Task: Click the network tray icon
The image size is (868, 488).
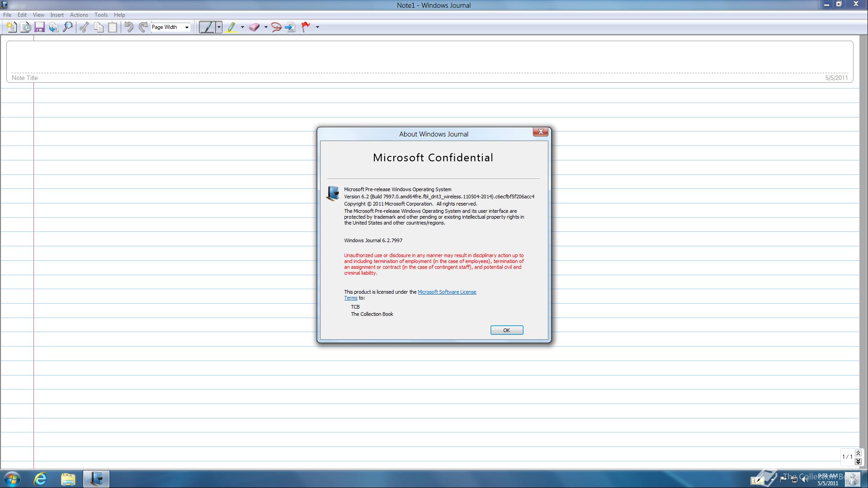Action: (x=794, y=479)
